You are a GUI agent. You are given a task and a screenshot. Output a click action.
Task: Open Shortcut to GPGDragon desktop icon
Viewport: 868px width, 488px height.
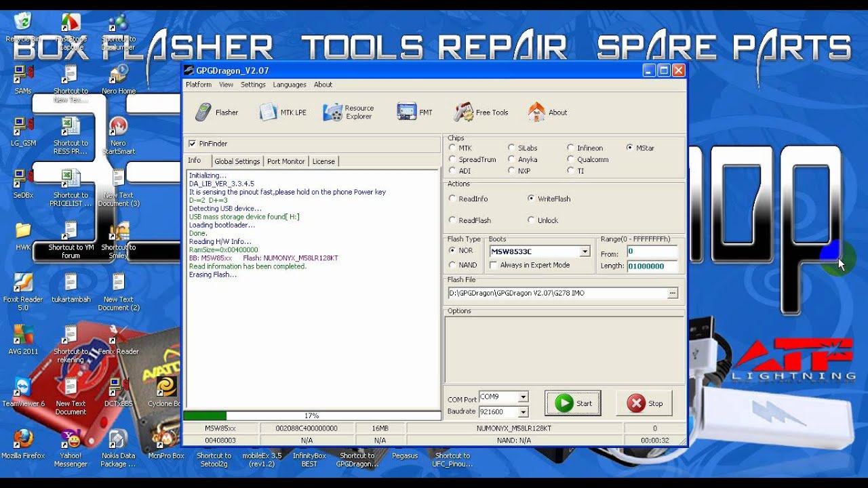point(357,460)
